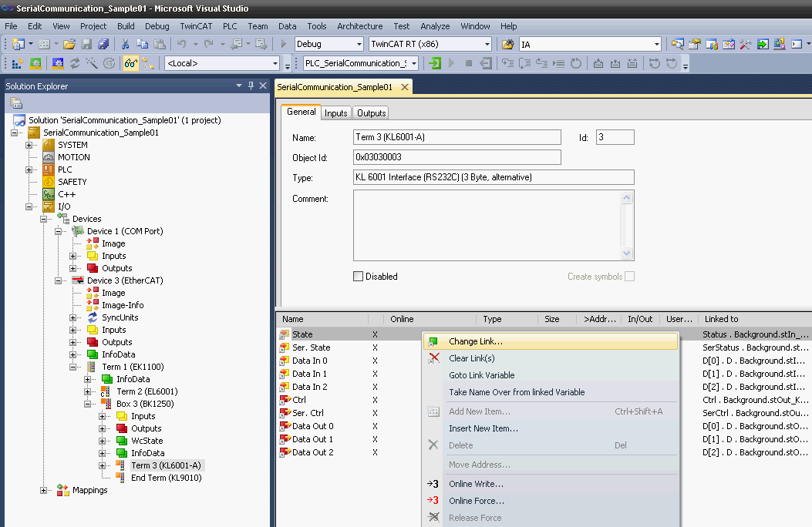
Task: Click the Open File folder icon
Action: tap(69, 45)
